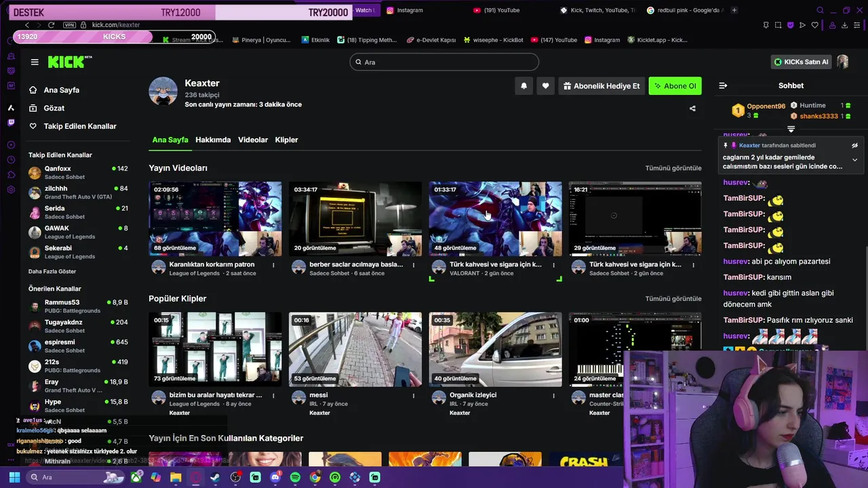Open Rammus53 recommended channel
Image resolution: width=868 pixels, height=488 pixels.
pos(78,306)
